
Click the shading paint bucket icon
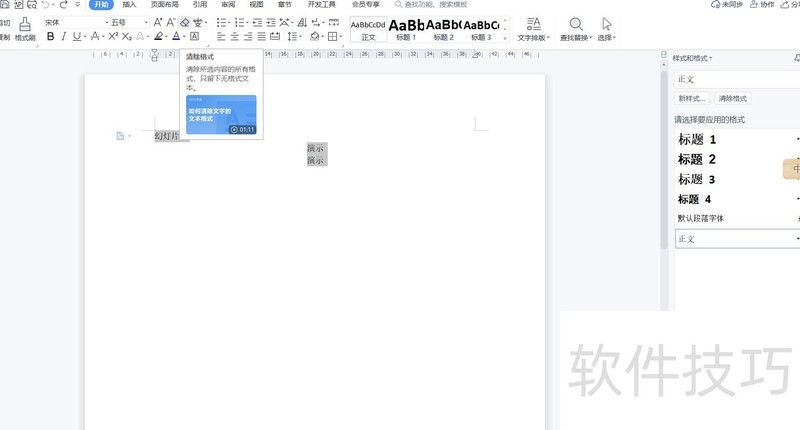[314, 36]
